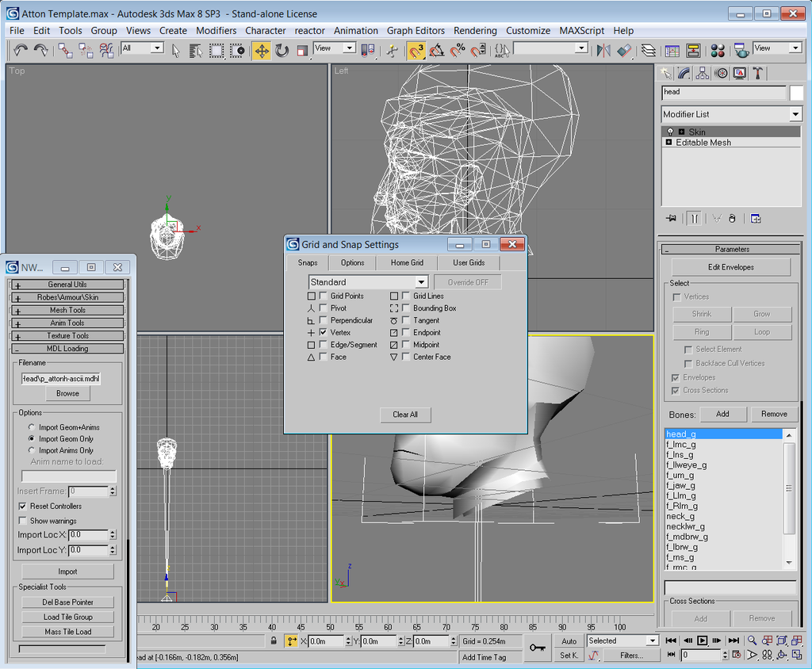Click the Pin Stack icon
812x669 pixels.
[x=671, y=219]
